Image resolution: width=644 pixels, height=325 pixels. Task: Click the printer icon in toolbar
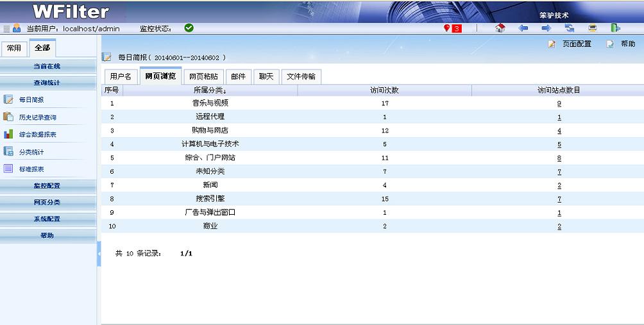[x=592, y=28]
